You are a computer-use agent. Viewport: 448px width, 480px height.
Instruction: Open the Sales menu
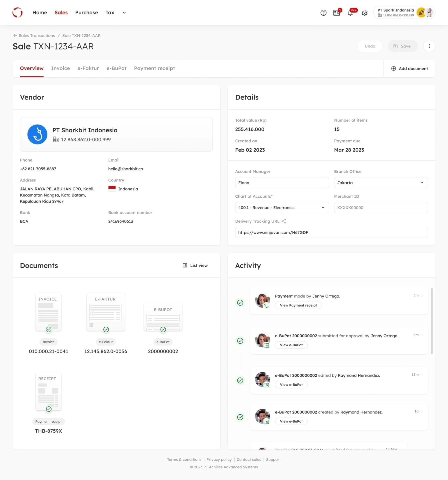pos(61,12)
